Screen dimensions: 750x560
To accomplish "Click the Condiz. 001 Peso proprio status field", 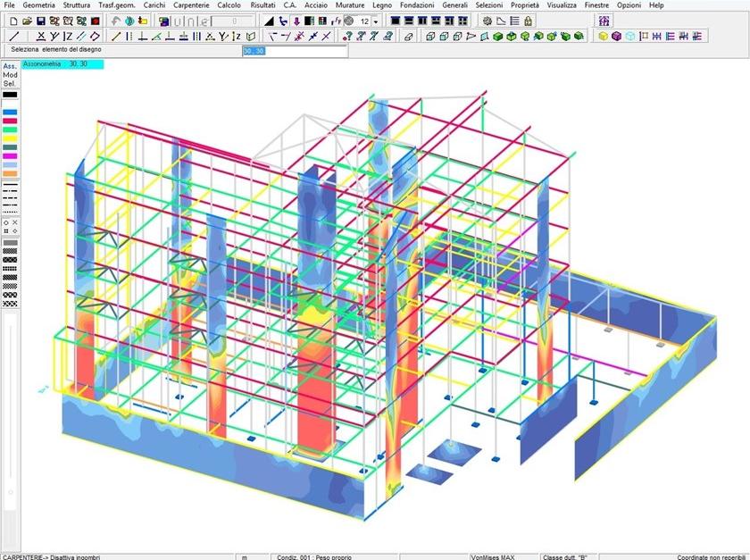I will click(x=312, y=556).
